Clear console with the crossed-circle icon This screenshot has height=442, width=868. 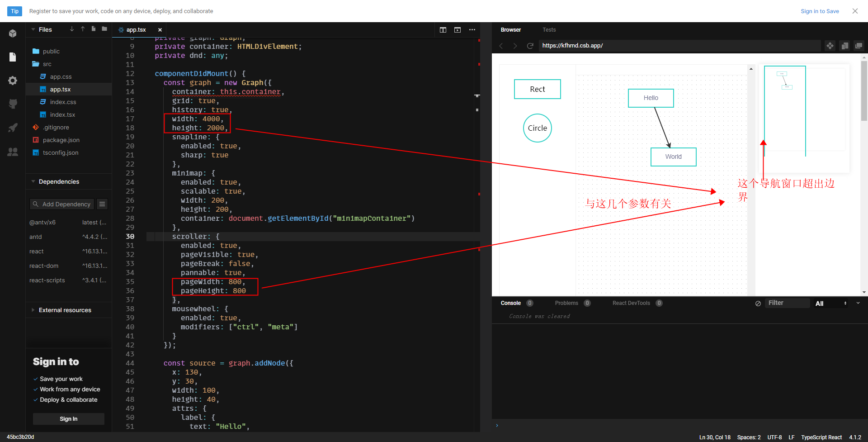pos(758,303)
